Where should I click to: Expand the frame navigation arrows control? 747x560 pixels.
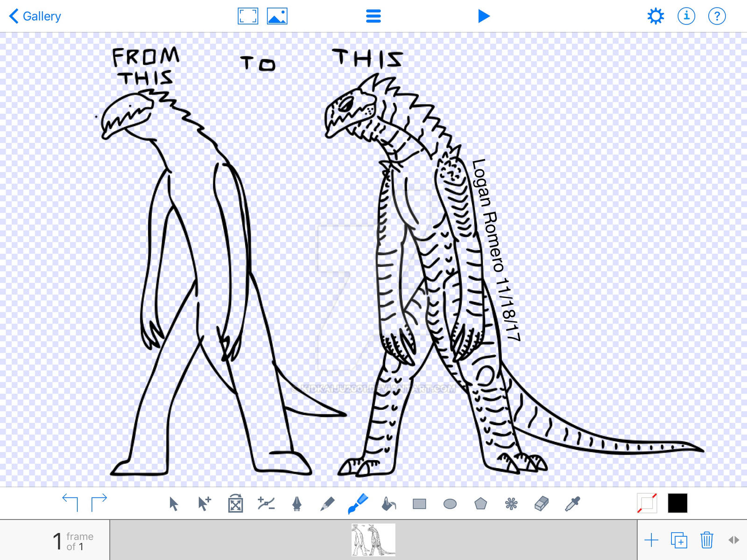click(733, 540)
